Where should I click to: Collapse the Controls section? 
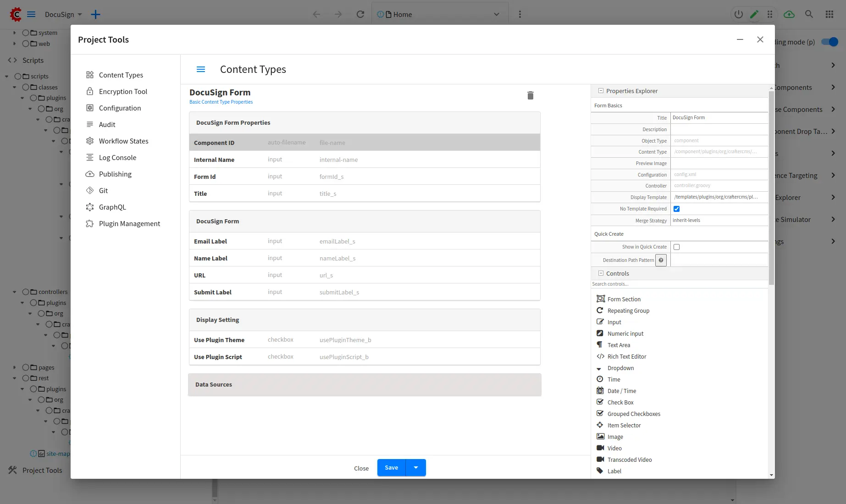[601, 273]
